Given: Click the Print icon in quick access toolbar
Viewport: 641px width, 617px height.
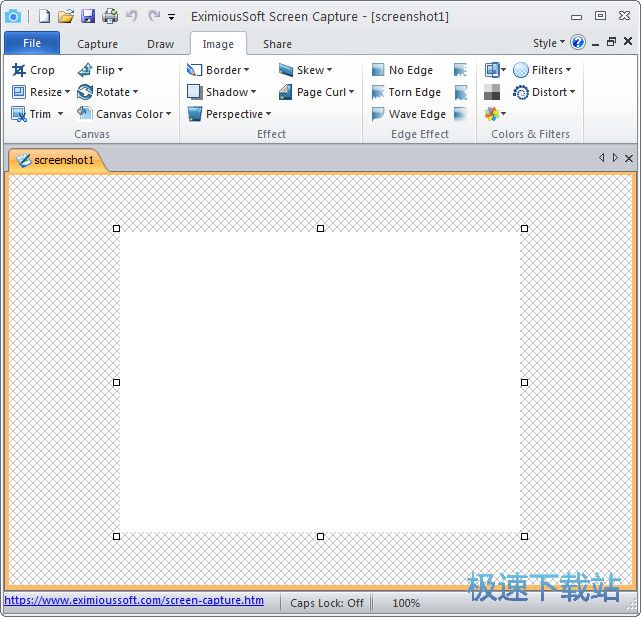Looking at the screenshot, I should [110, 16].
